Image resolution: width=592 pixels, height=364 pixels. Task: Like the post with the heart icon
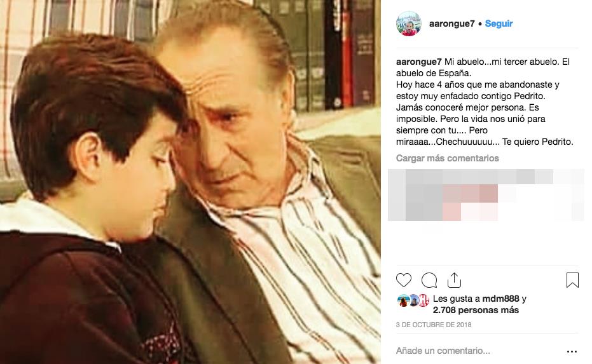click(404, 280)
